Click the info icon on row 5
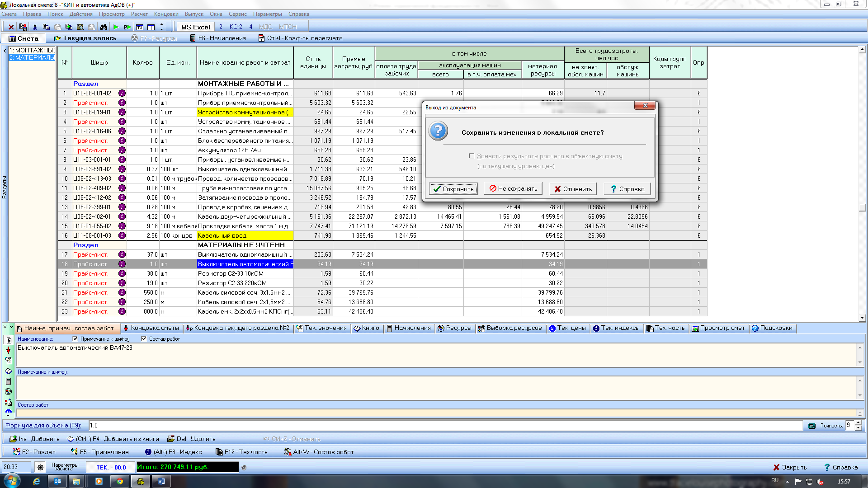This screenshot has height=488, width=868. (122, 131)
